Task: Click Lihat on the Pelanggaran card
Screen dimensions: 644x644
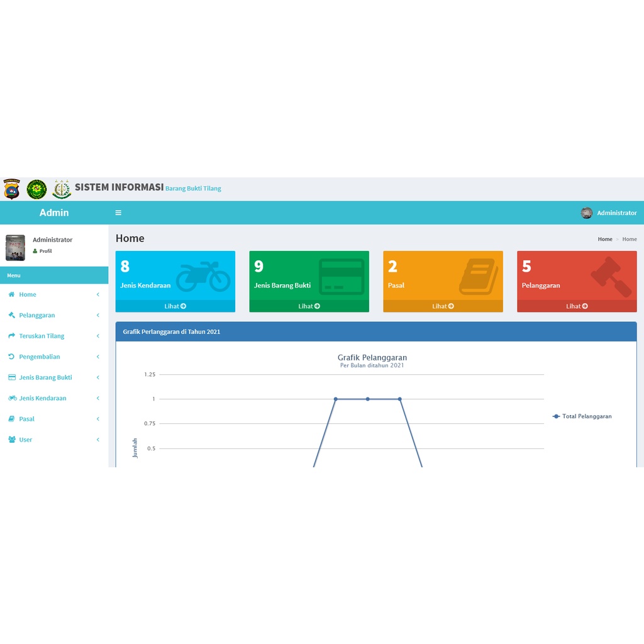Action: click(577, 306)
